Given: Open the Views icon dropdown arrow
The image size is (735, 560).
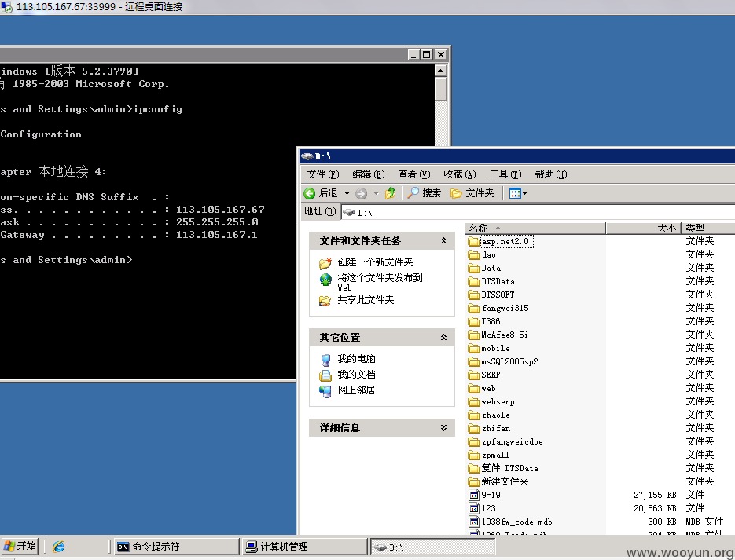Looking at the screenshot, I should [524, 193].
